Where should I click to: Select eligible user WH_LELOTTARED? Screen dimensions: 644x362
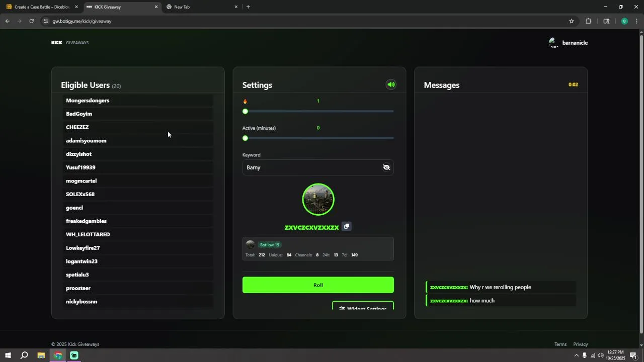tap(138, 235)
